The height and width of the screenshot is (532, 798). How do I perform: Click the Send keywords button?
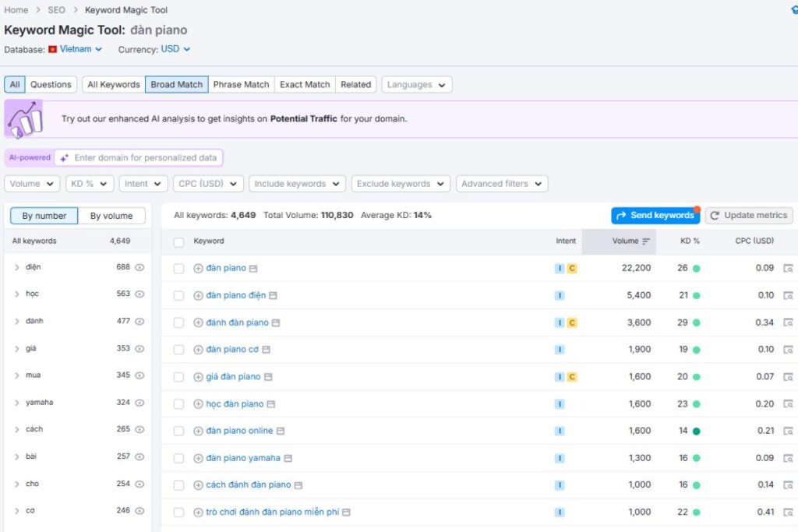click(655, 215)
